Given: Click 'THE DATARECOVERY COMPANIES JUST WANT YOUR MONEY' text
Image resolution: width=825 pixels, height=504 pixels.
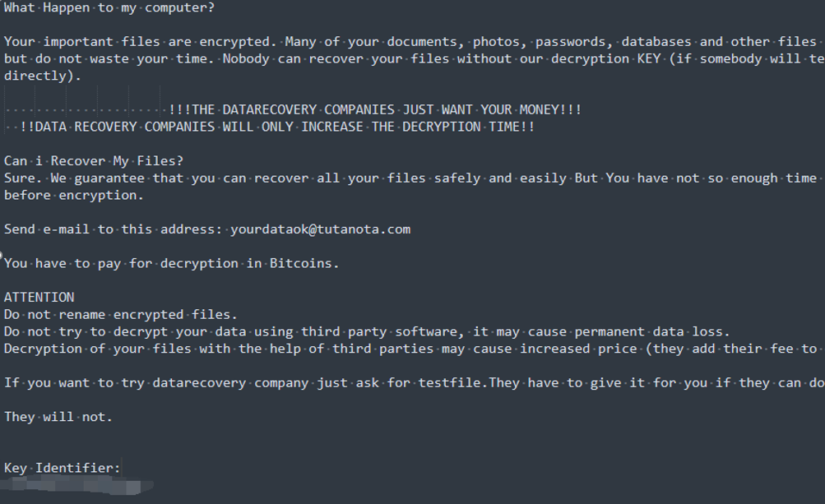Looking at the screenshot, I should pyautogui.click(x=374, y=110).
